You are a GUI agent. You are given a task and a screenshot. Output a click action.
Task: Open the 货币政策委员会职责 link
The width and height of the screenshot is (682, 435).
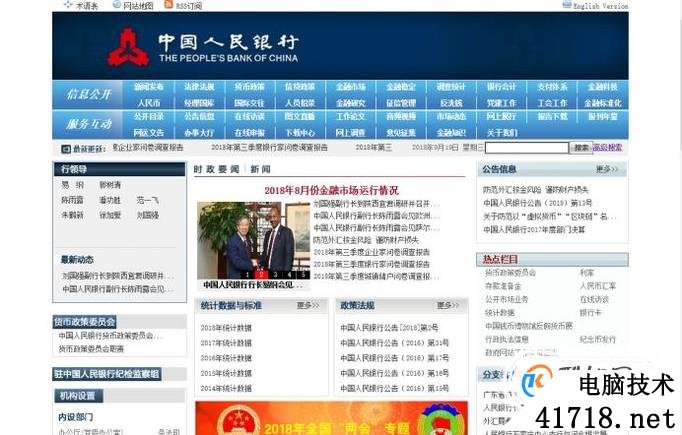coord(91,349)
